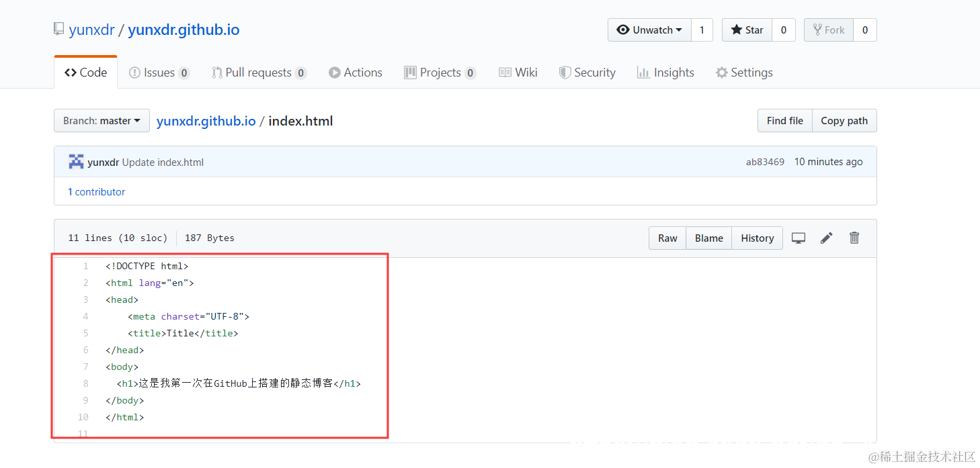Click the watchers count of 1
The height and width of the screenshot is (468, 980).
point(702,30)
